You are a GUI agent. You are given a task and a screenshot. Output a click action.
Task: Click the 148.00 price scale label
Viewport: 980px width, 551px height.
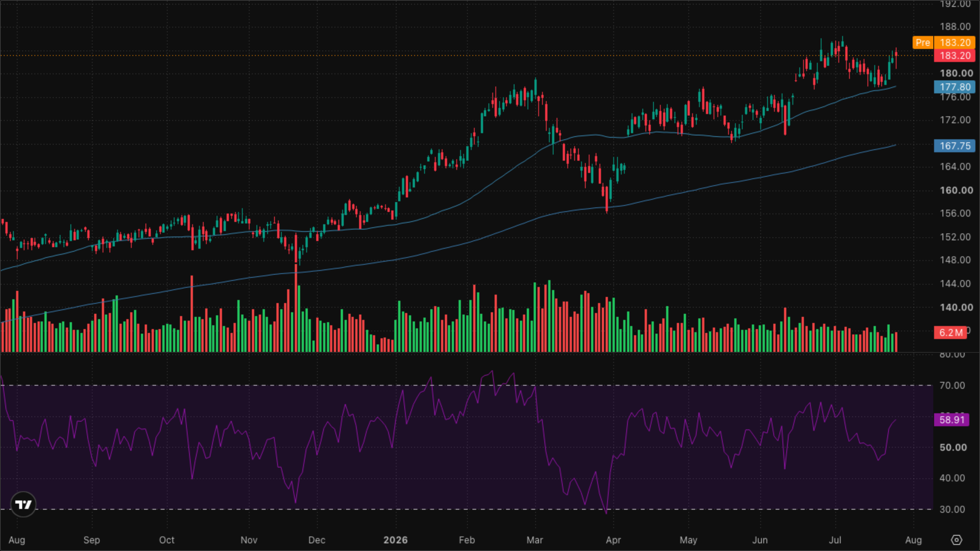955,260
